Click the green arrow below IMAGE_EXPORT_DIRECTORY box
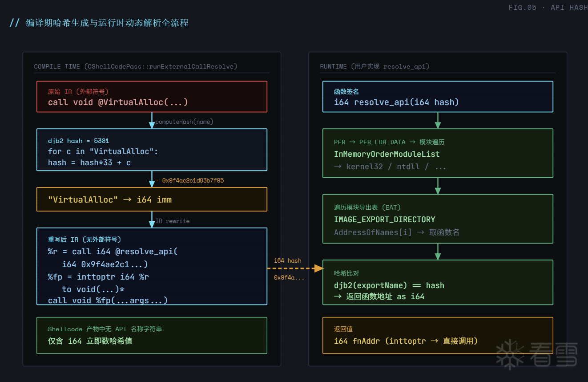 pos(438,251)
